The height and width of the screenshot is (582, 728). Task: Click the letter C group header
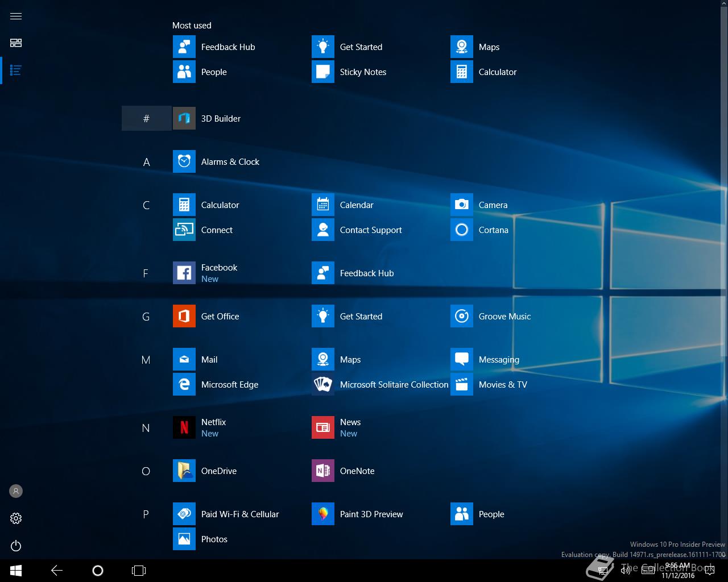click(x=146, y=205)
